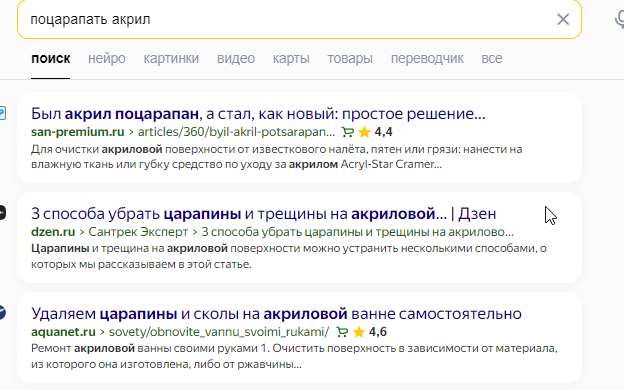Go to the карты tab
624x390 pixels.
tap(291, 58)
